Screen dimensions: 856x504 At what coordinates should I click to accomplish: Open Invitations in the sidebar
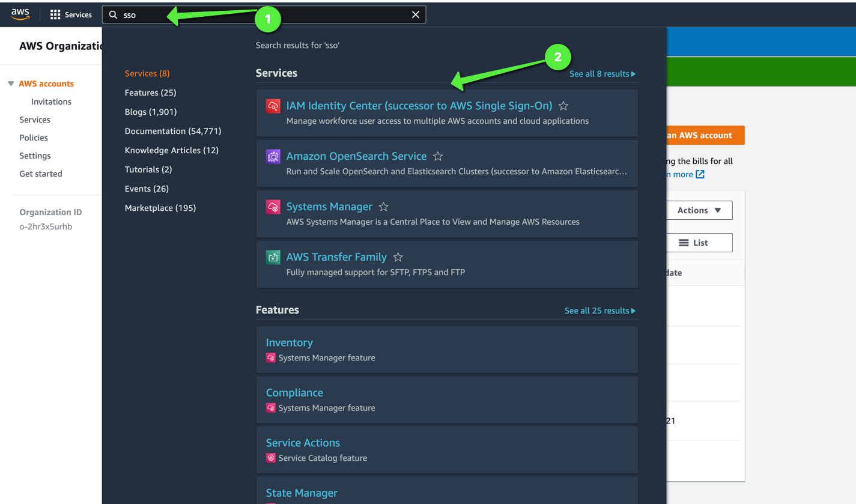click(51, 102)
